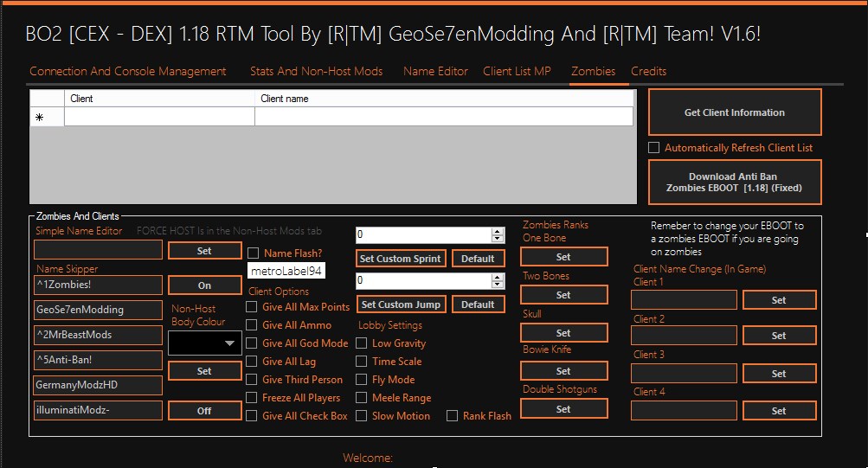868x468 pixels.
Task: Click the ^1Zombies! name skipper field
Action: point(98,285)
